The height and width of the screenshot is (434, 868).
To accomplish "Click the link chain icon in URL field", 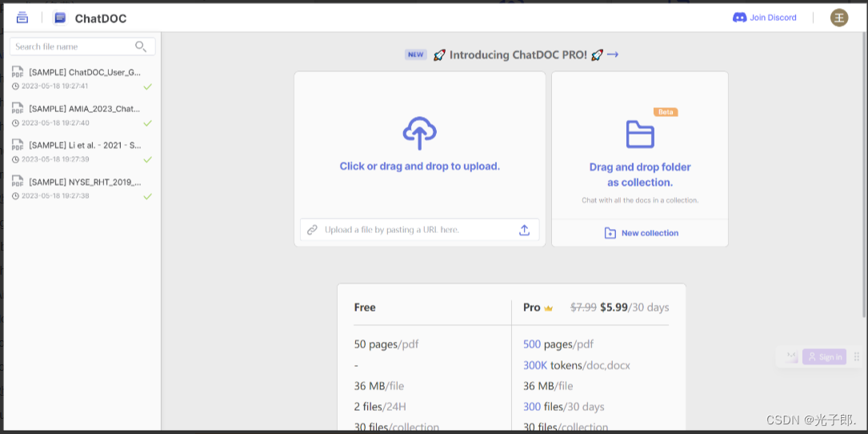I will click(312, 230).
